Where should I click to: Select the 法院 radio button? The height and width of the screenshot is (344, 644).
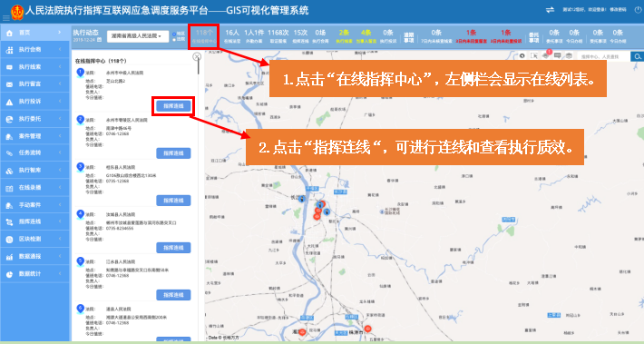click(174, 39)
